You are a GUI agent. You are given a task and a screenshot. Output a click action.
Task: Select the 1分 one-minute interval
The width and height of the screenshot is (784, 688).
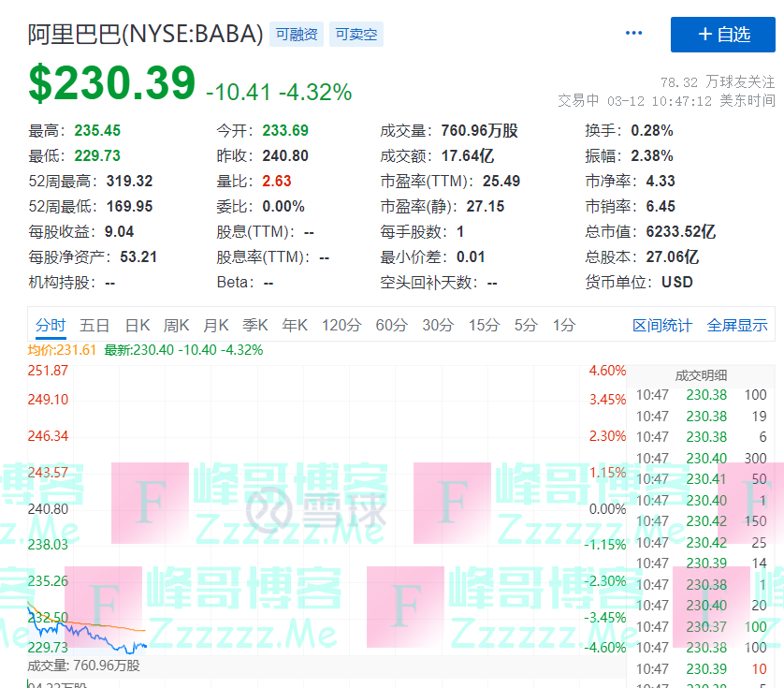pyautogui.click(x=566, y=325)
